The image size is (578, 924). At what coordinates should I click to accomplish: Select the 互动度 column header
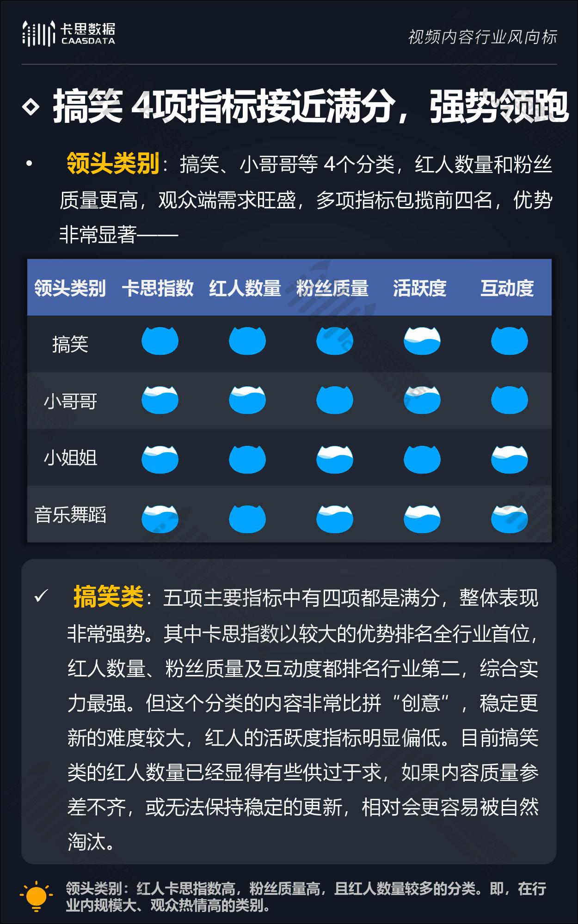[x=507, y=288]
